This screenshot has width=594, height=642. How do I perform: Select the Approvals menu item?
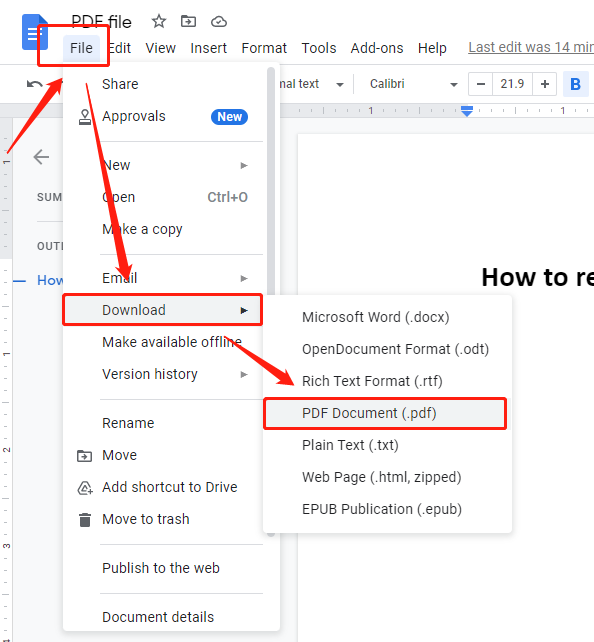[x=163, y=117]
